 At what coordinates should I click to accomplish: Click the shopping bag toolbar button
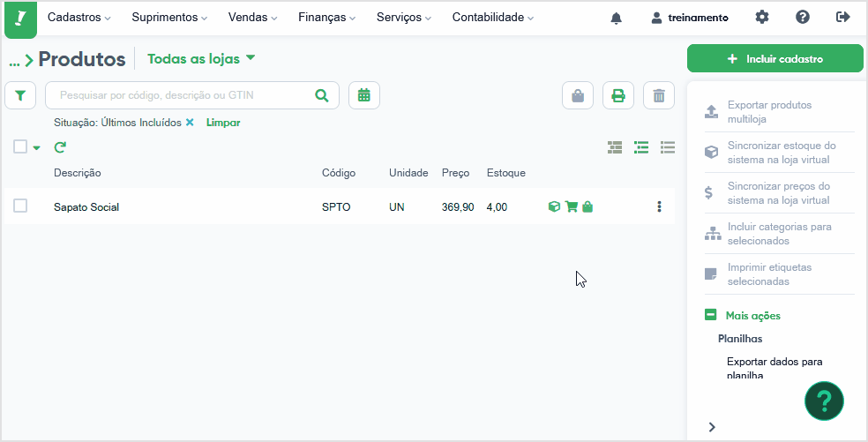pyautogui.click(x=578, y=95)
